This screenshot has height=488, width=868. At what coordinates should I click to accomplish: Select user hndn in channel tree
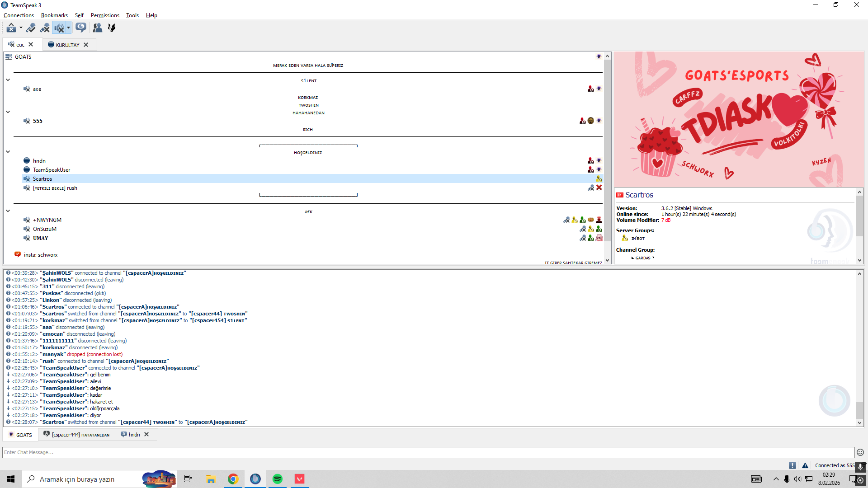pyautogui.click(x=39, y=161)
